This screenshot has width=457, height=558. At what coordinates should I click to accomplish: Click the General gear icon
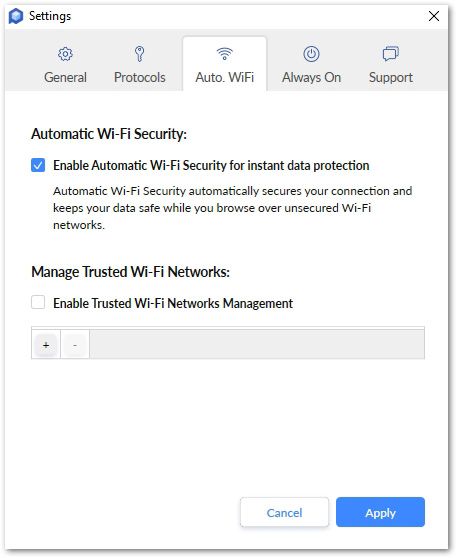[65, 54]
